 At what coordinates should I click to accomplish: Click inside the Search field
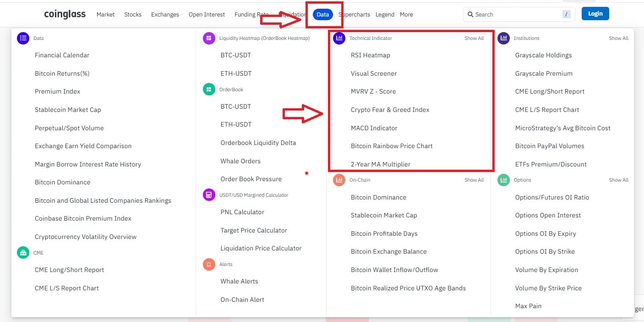coord(518,14)
